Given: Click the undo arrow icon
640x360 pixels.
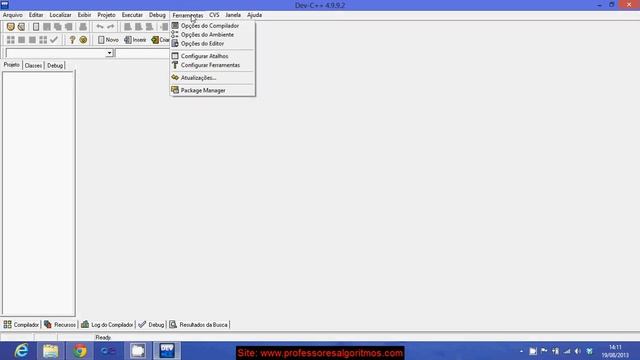Looking at the screenshot, I should coord(100,27).
